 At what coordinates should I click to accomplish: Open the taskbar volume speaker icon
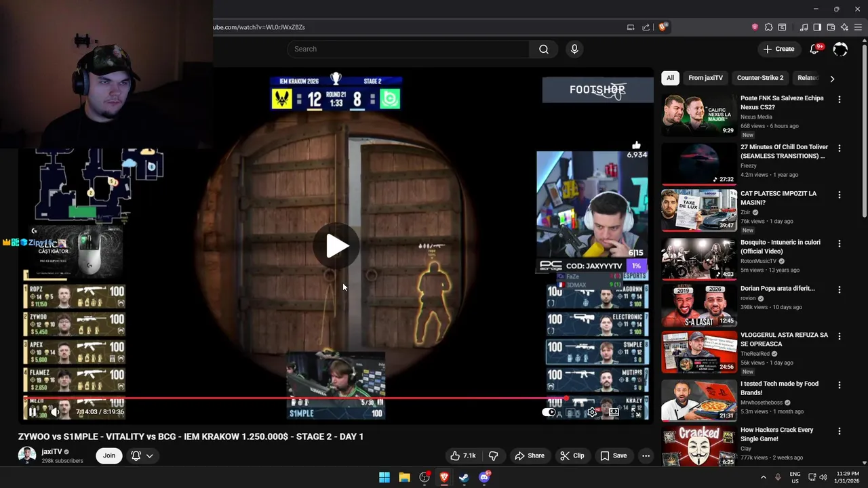tap(823, 477)
